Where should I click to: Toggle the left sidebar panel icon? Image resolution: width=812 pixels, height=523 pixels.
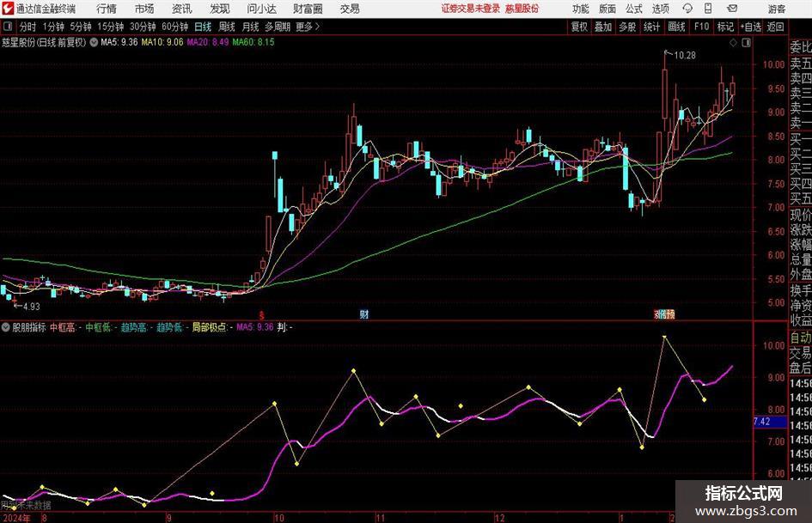(x=7, y=27)
